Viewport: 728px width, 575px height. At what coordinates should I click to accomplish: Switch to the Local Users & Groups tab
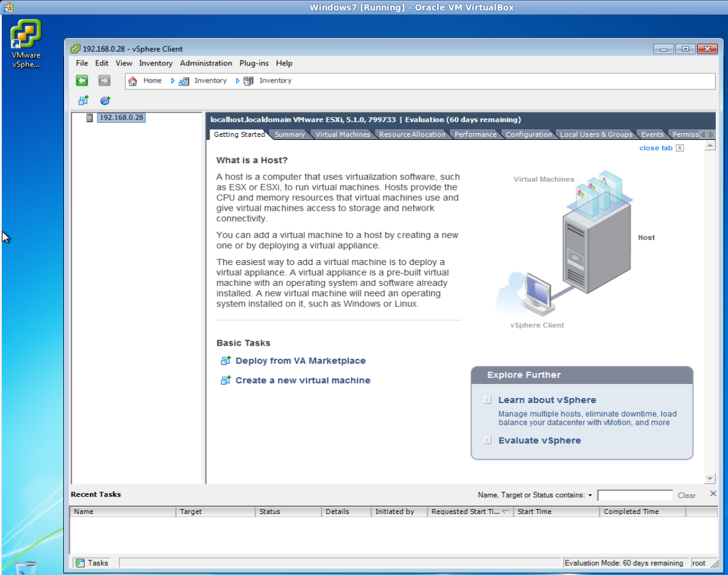tap(596, 134)
